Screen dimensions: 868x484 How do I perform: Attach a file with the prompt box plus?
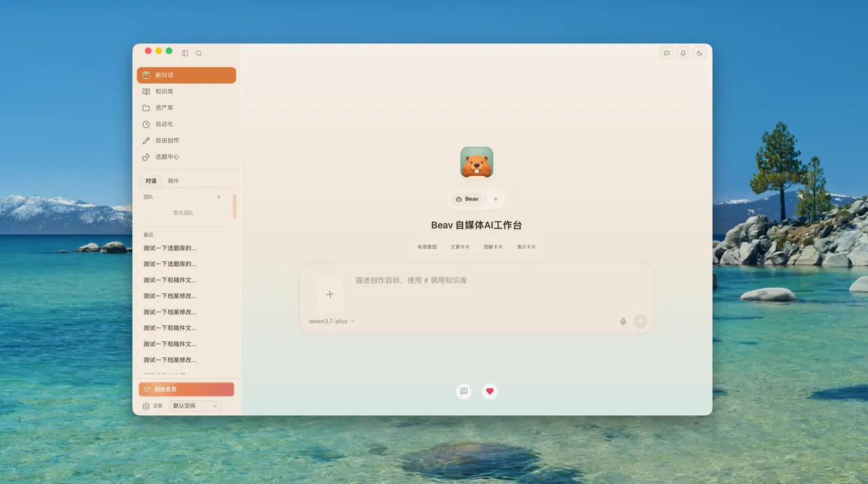pyautogui.click(x=330, y=294)
